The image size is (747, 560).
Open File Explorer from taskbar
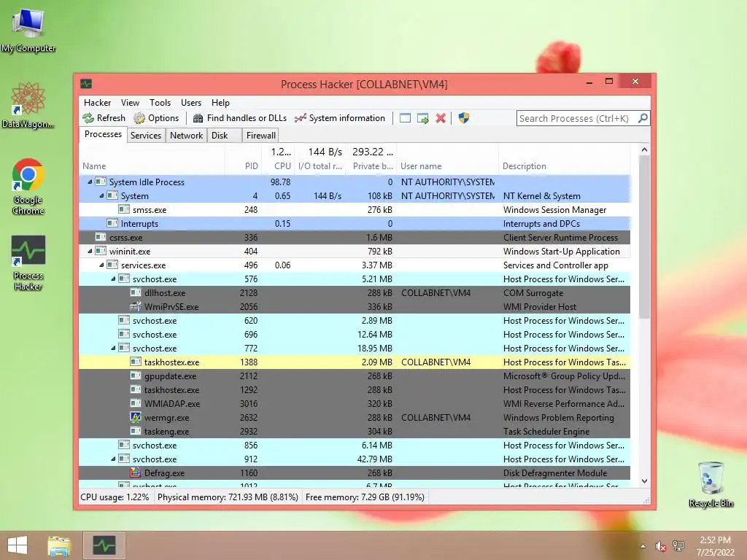[59, 545]
